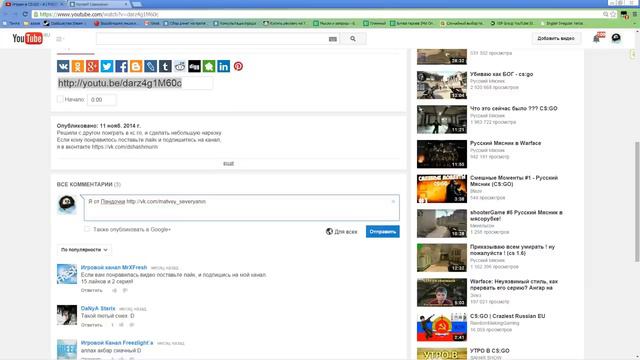Share video on Google+ icon
Screen dimensions: 640x360
[x=92, y=66]
